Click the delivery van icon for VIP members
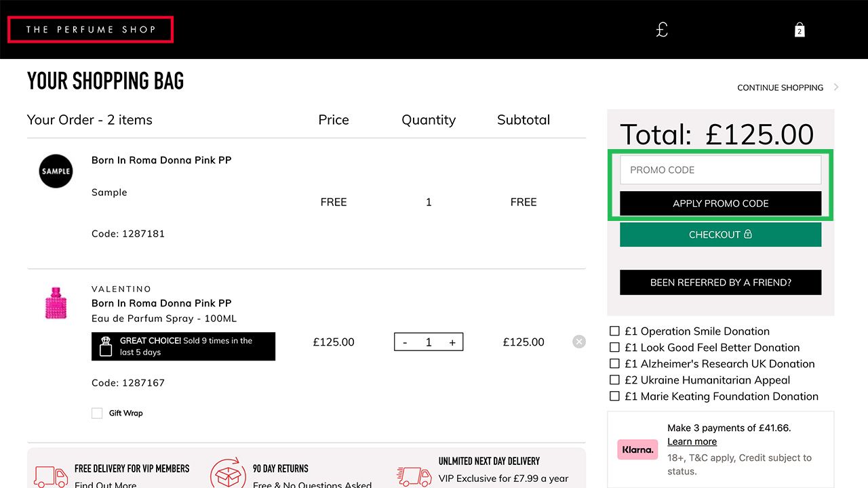Screen dimensions: 868x488 (x=51, y=476)
